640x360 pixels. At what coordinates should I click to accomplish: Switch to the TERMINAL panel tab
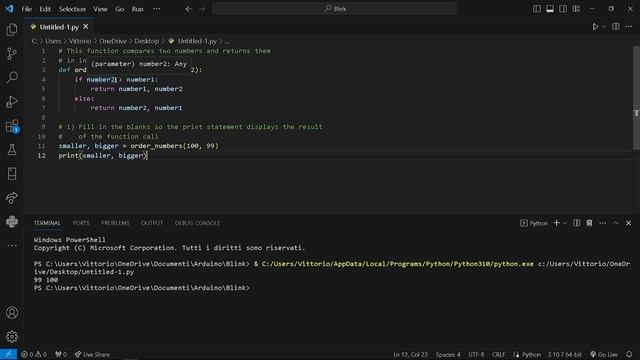tap(47, 223)
